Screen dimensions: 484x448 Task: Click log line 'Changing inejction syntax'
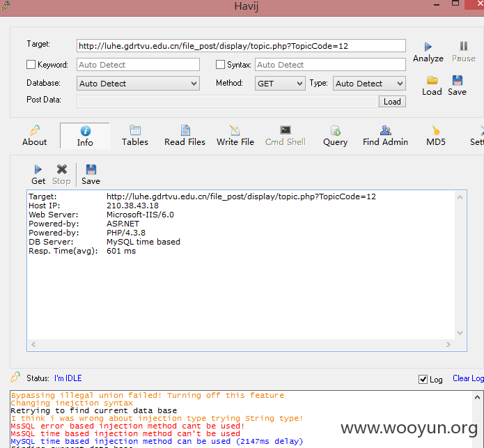coord(72,403)
